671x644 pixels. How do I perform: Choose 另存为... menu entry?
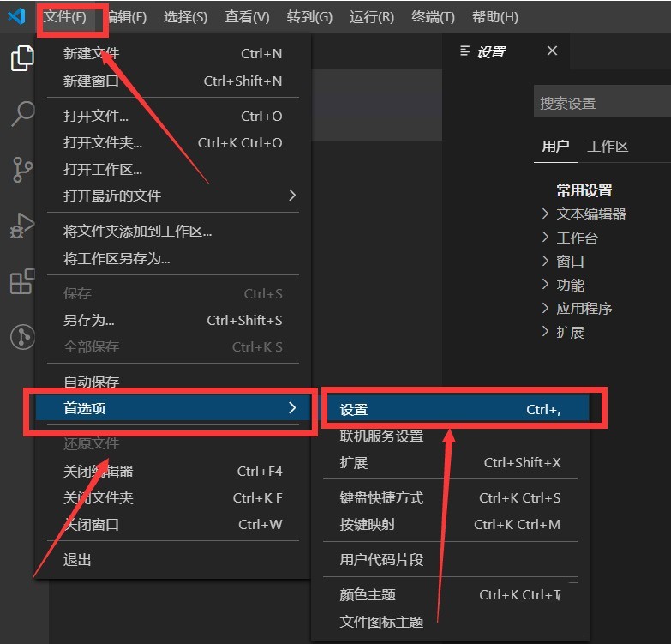173,321
